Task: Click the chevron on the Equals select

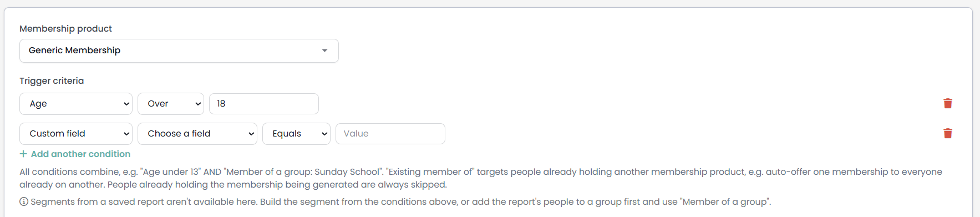Action: point(324,134)
